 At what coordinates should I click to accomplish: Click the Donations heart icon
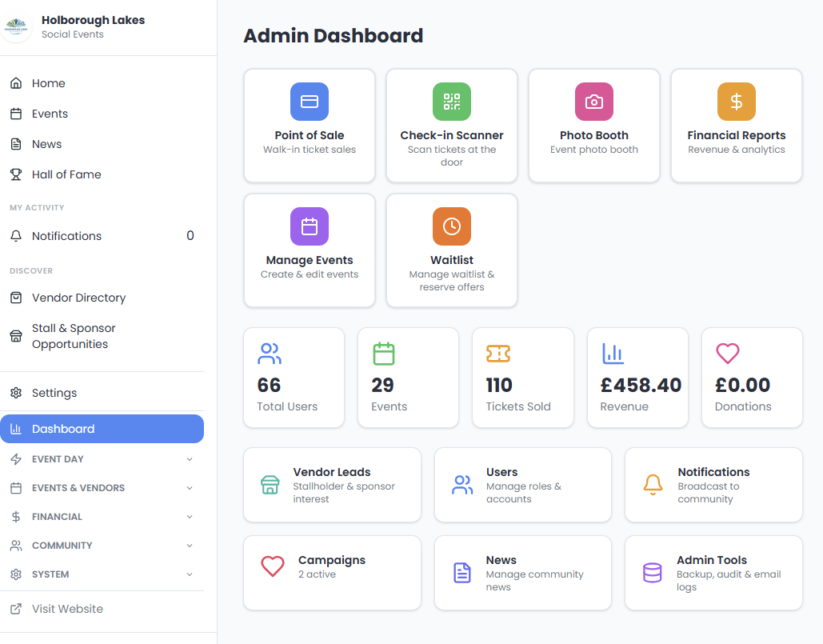pos(728,354)
